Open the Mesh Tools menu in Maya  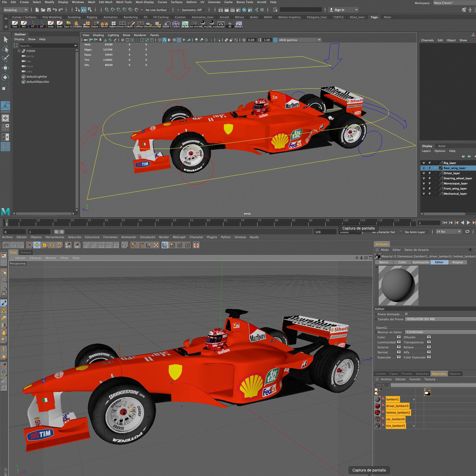124,2
